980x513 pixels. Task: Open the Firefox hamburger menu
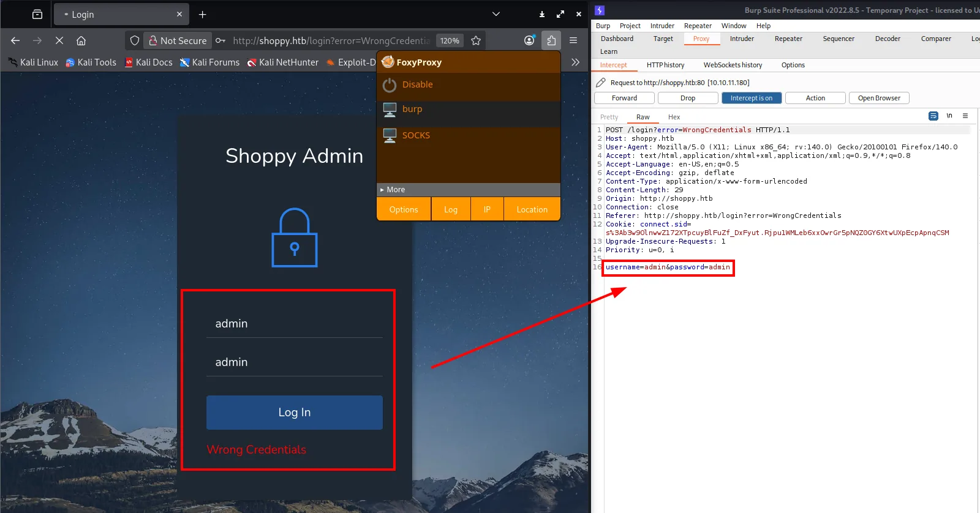coord(573,40)
